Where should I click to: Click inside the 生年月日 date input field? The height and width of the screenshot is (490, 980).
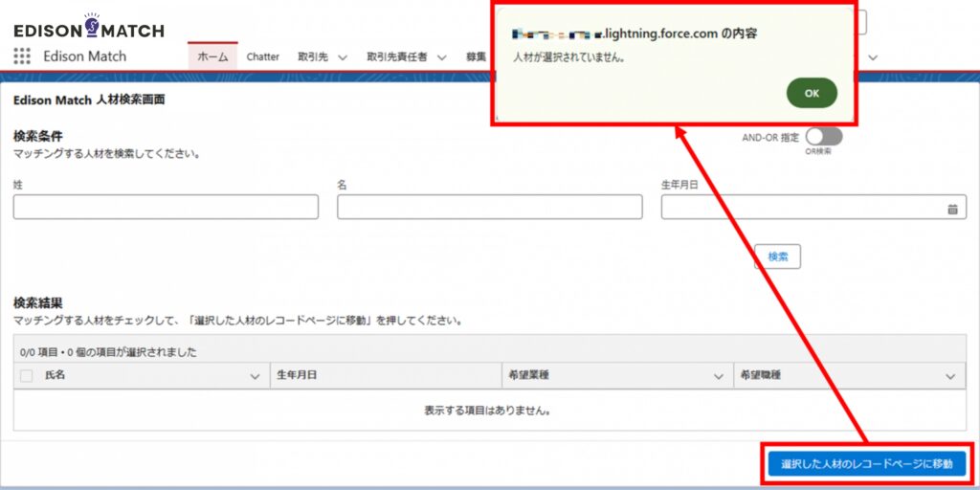[x=799, y=208]
